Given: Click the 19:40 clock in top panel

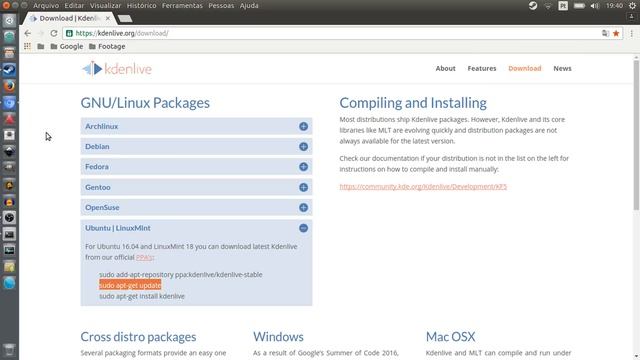Looking at the screenshot, I should click(614, 6).
